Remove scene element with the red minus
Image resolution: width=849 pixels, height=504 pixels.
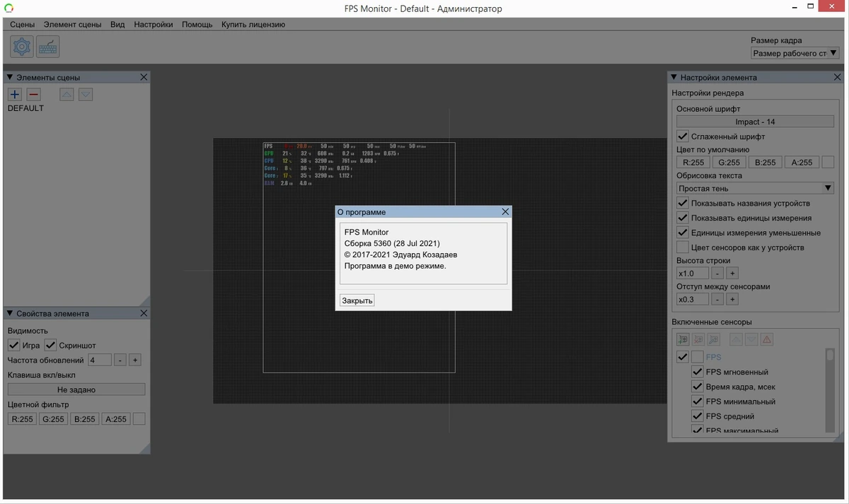pos(33,94)
